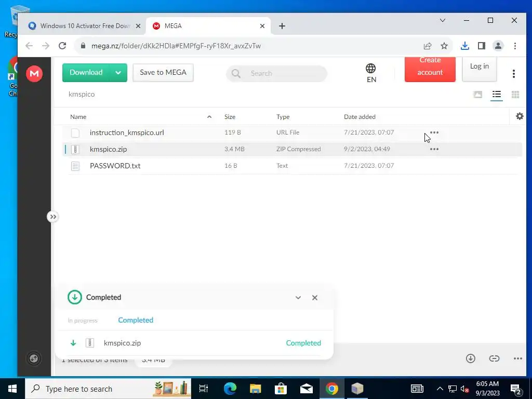The width and height of the screenshot is (532, 399).
Task: Open options menu for instruction_kmspico.url
Action: click(434, 132)
